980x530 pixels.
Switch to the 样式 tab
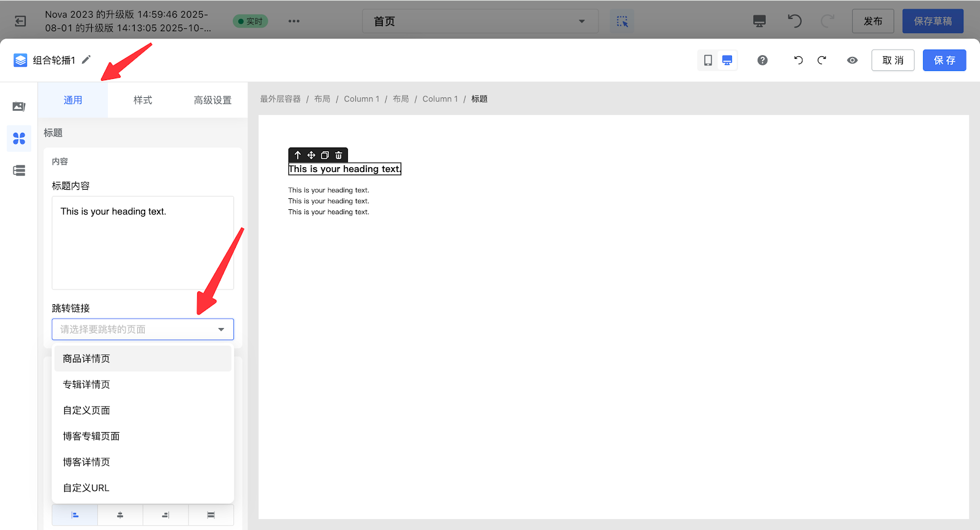pos(143,100)
